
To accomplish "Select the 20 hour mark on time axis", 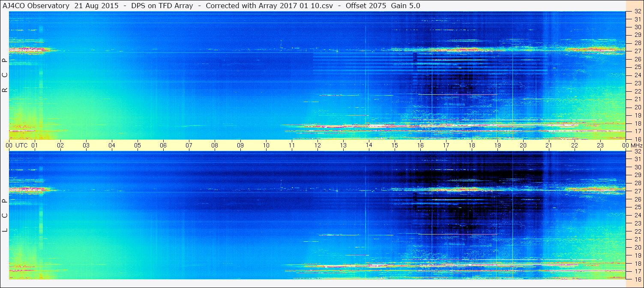I will tap(523, 145).
